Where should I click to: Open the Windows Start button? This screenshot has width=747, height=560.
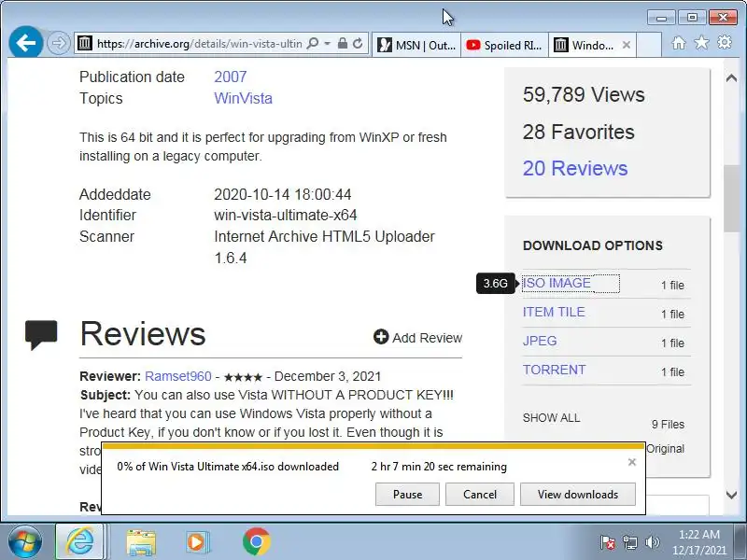pyautogui.click(x=24, y=542)
